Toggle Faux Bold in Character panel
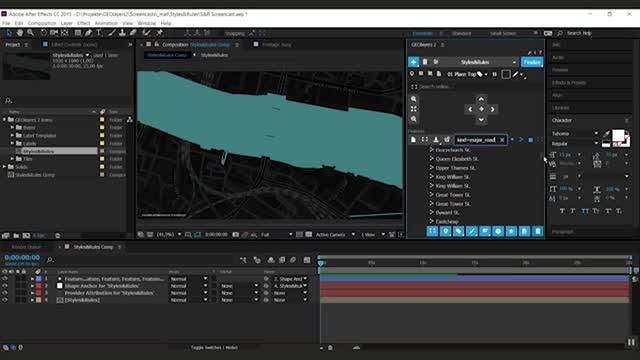 (x=562, y=211)
